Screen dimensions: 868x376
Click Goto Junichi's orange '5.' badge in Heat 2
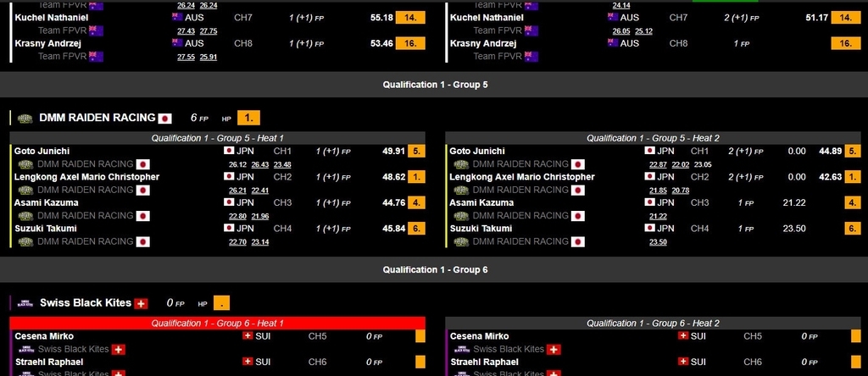tap(853, 151)
